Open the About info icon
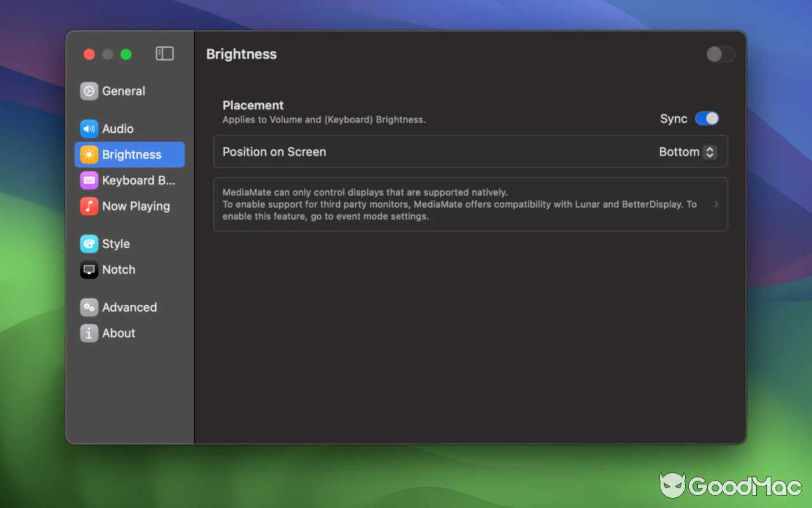812x508 pixels. pos(88,333)
